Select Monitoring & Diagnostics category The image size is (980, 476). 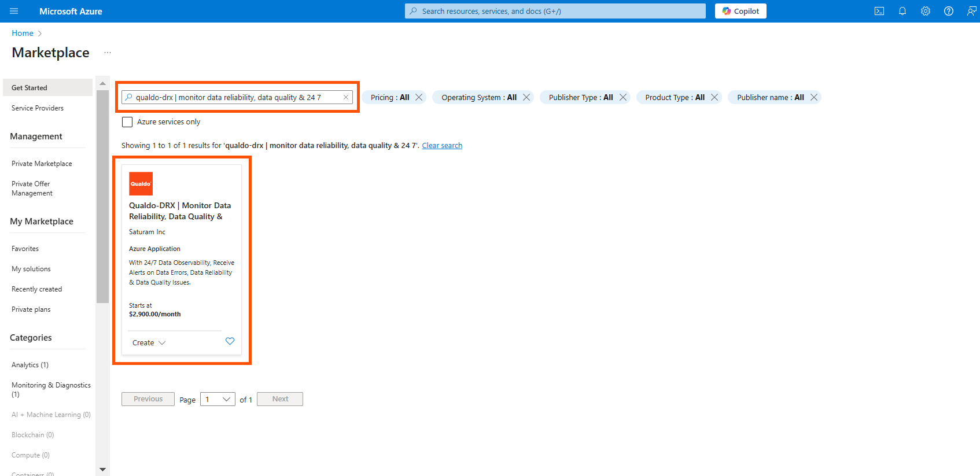[51, 390]
